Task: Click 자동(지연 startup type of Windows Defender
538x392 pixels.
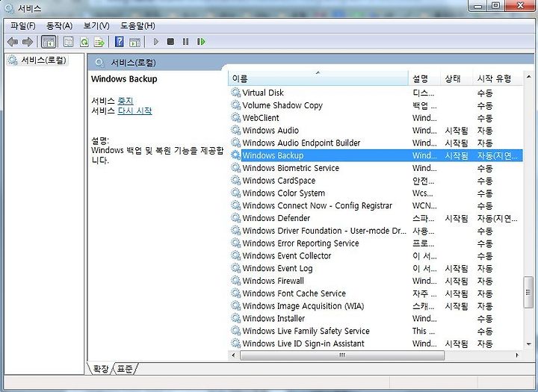Action: [x=497, y=218]
